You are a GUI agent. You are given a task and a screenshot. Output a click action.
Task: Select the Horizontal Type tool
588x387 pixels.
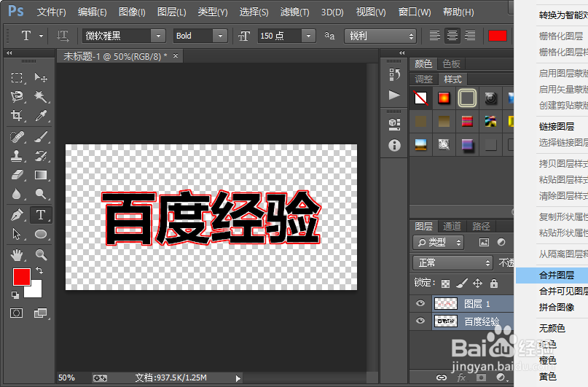pos(41,215)
